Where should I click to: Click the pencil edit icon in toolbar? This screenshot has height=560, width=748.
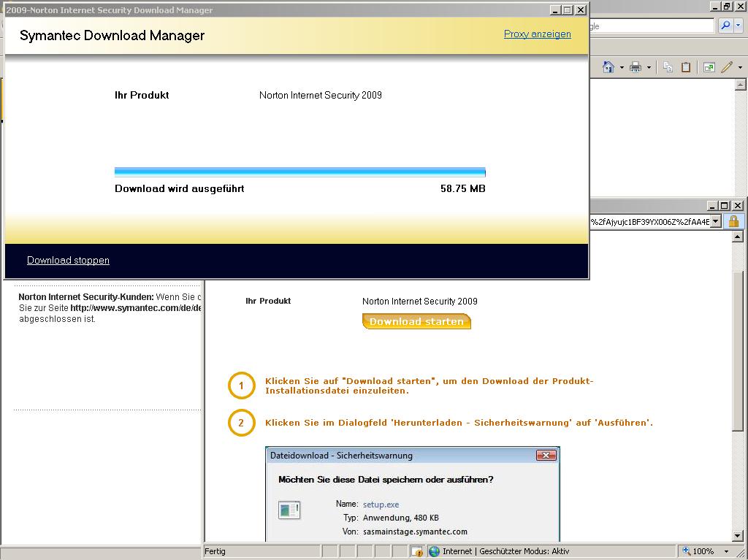pos(727,67)
